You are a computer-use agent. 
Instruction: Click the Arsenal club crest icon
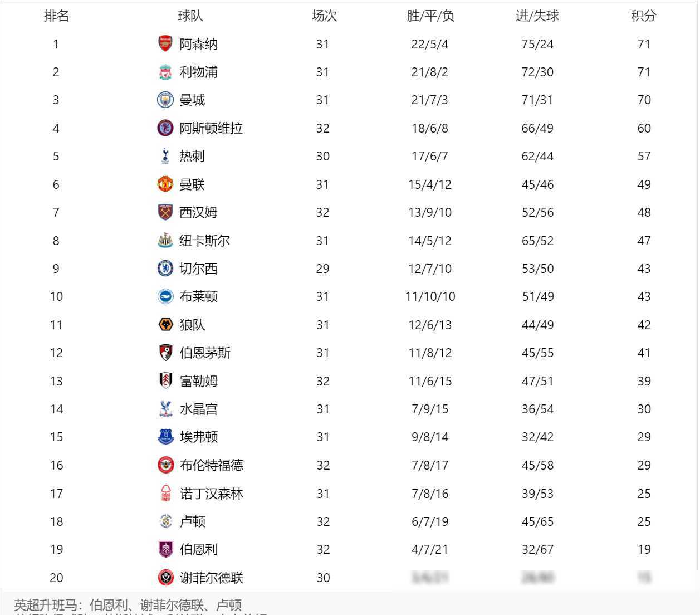tap(165, 44)
